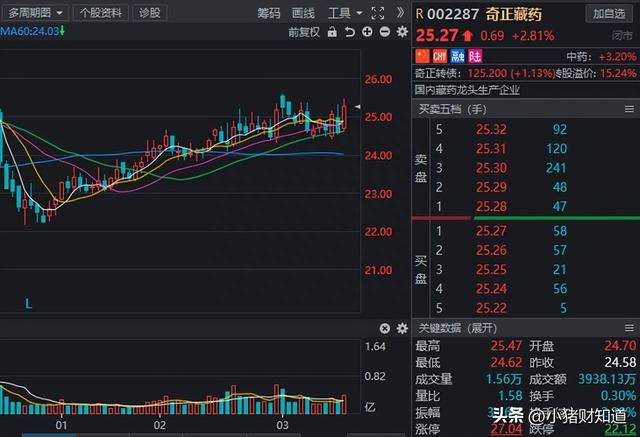
Task: Click stock code 002287
Action: pos(453,14)
